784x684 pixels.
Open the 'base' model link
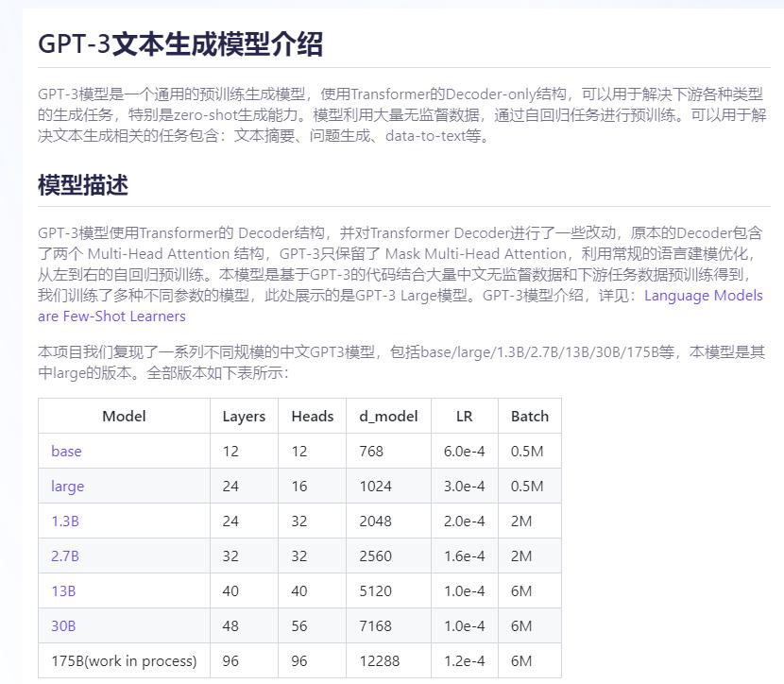coord(65,451)
